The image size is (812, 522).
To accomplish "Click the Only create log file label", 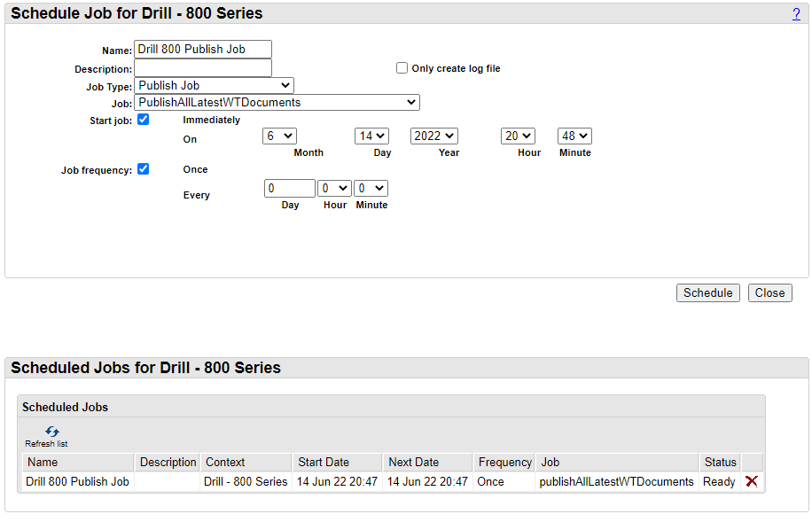I will pos(456,68).
